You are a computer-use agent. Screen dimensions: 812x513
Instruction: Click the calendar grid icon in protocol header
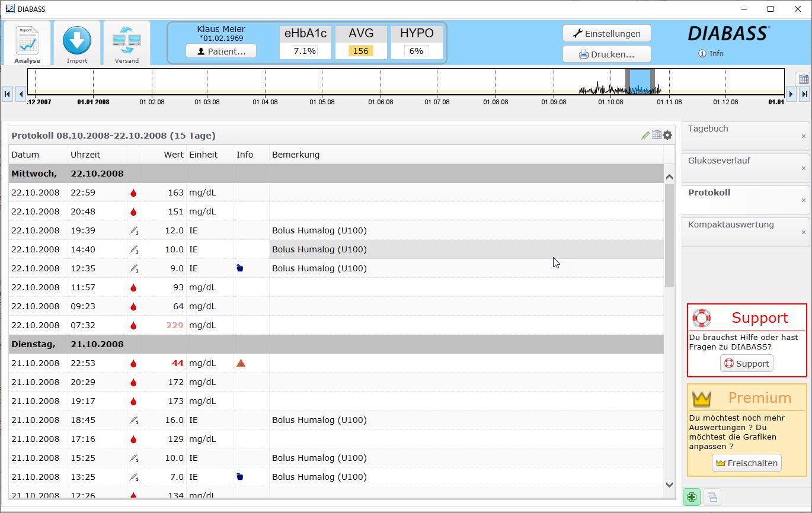[x=657, y=136]
